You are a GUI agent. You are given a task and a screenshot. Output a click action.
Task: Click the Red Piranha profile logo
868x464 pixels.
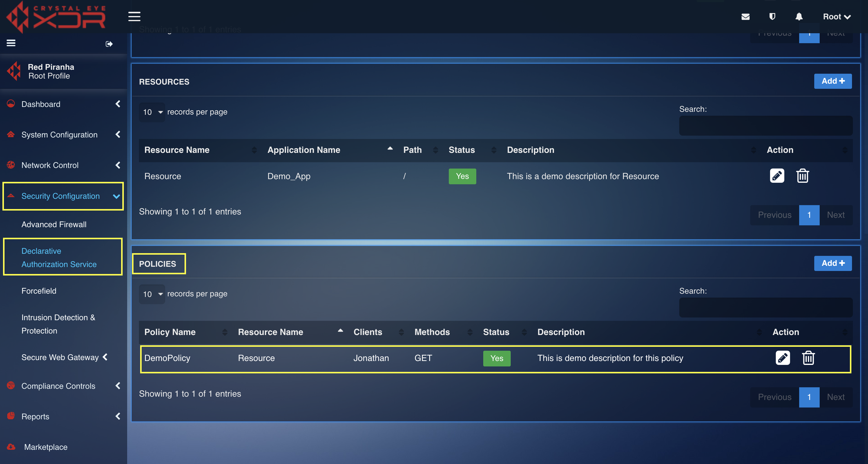[x=14, y=71]
